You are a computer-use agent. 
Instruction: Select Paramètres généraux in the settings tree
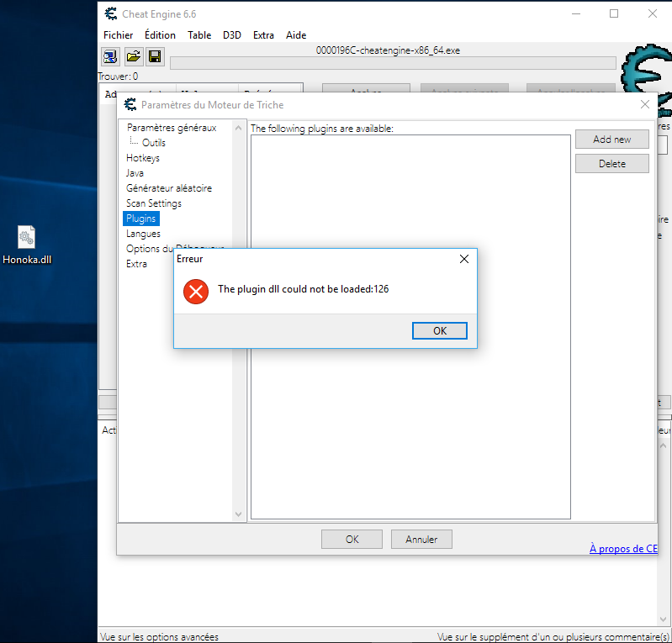coord(172,128)
